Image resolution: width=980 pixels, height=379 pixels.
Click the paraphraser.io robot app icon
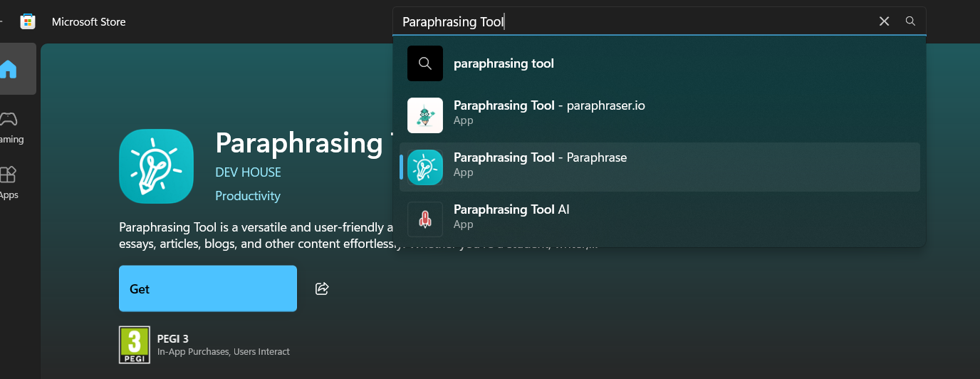click(425, 115)
